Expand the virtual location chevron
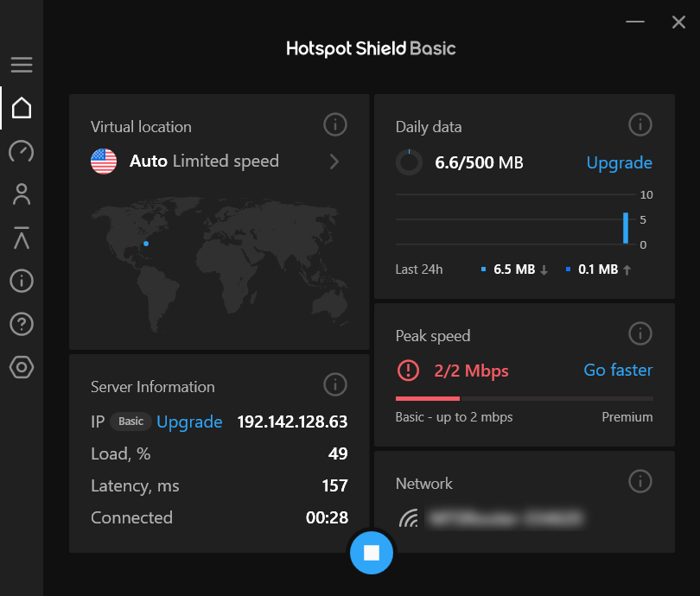The image size is (700, 596). tap(334, 162)
